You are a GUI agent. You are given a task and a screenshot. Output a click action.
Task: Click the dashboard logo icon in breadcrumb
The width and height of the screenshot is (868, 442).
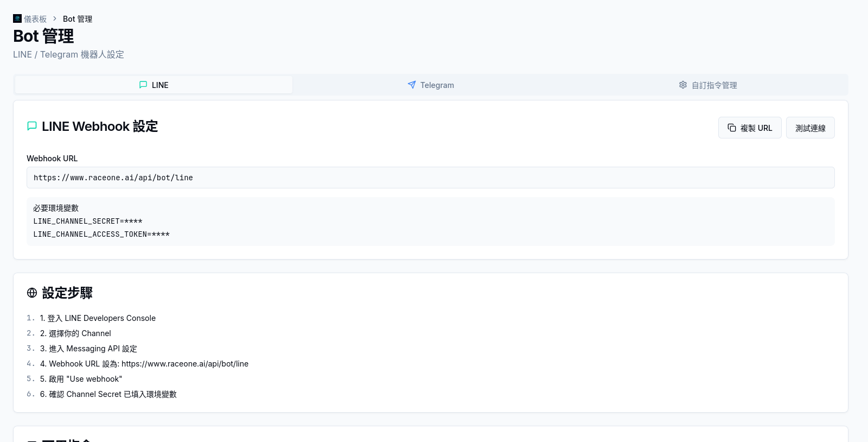pos(17,18)
